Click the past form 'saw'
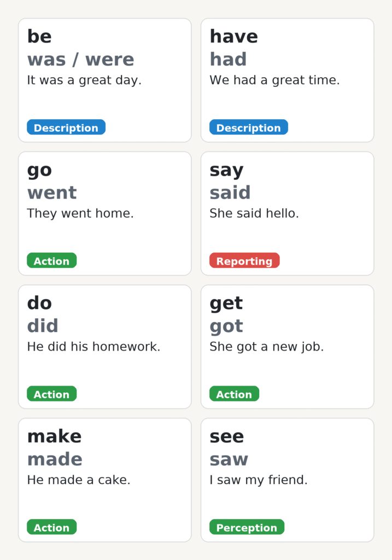The image size is (392, 560). click(x=229, y=459)
